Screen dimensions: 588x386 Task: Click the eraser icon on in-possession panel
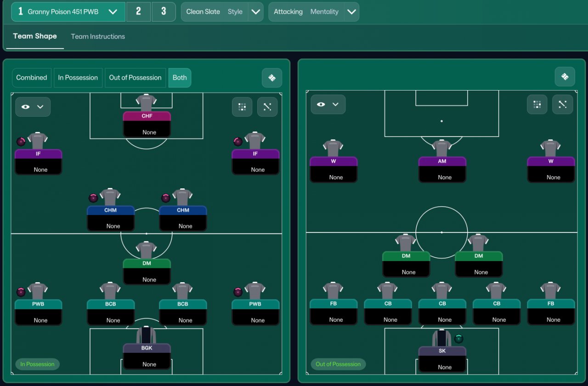point(272,78)
